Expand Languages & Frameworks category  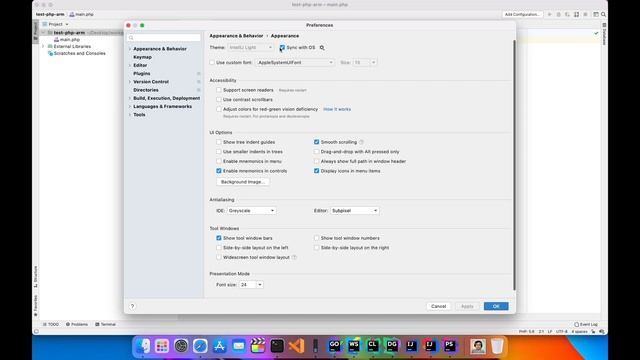[130, 107]
